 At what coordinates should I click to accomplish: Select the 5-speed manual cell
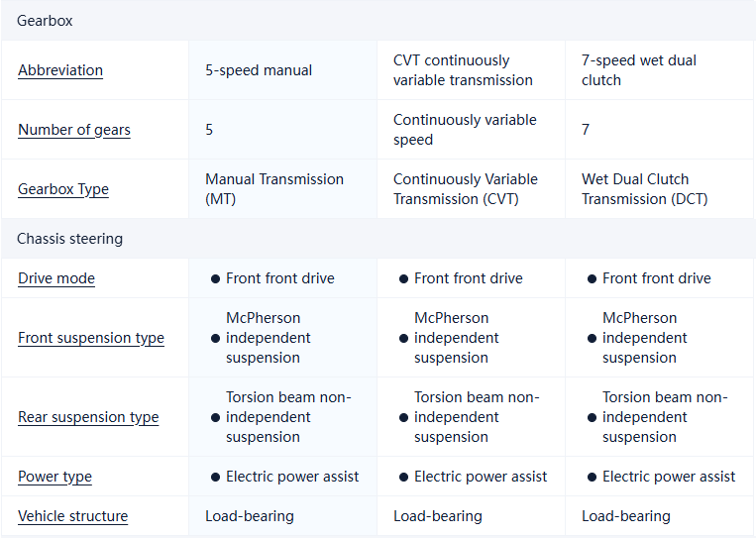259,70
